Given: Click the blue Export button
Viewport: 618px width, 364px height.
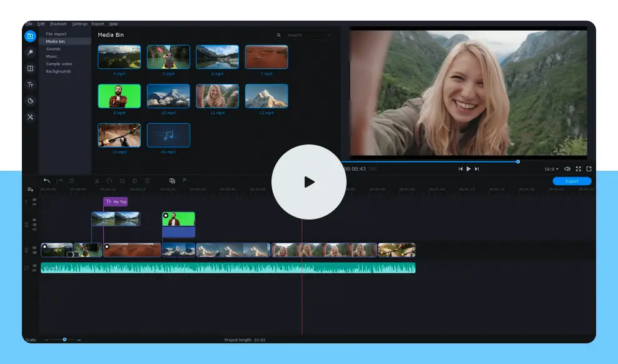Looking at the screenshot, I should (572, 181).
